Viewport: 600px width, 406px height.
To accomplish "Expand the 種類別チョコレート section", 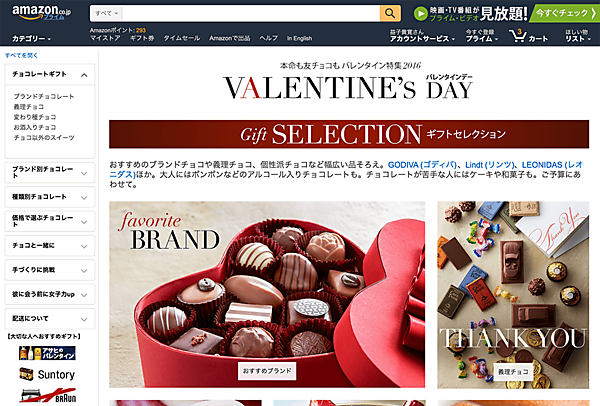I will point(49,197).
